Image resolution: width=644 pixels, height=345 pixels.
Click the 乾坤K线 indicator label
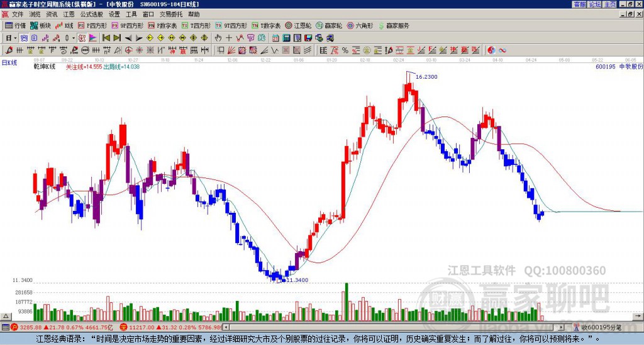coord(45,67)
